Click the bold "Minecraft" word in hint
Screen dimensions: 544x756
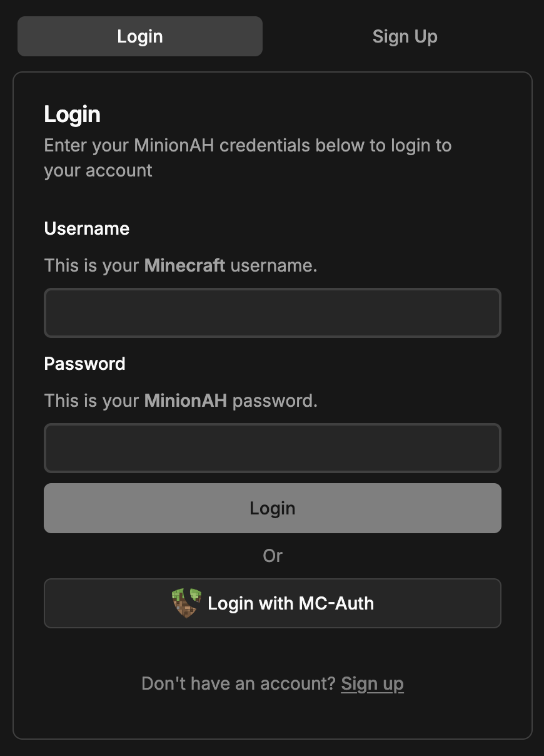click(184, 265)
